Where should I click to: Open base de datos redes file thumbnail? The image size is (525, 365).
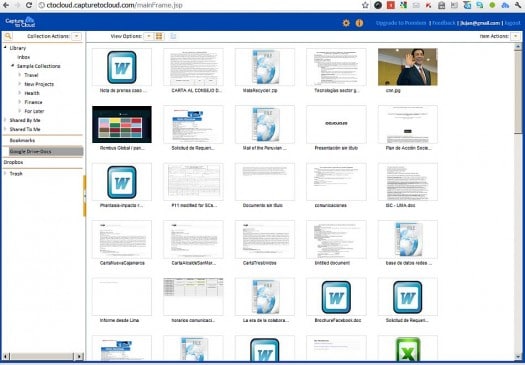pyautogui.click(x=407, y=239)
